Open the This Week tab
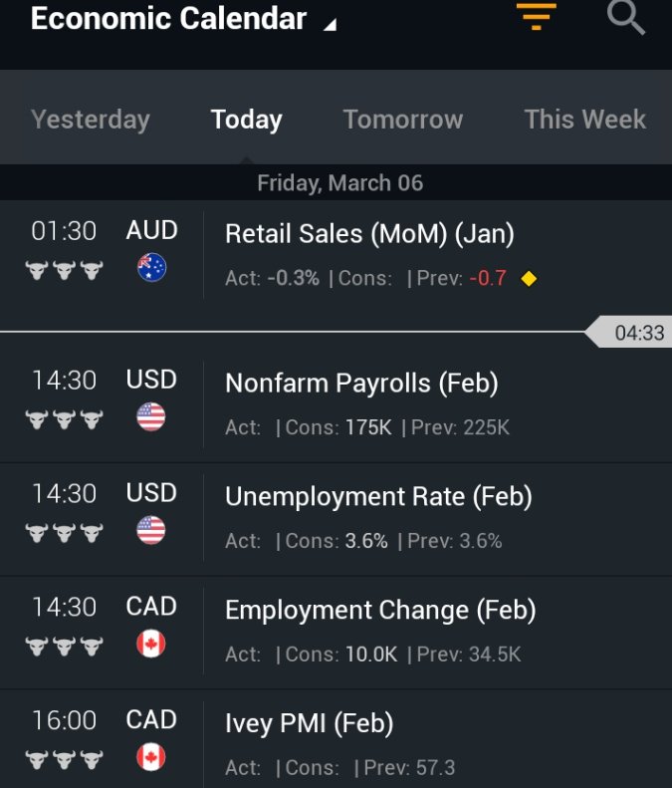Viewport: 672px width, 788px height. click(585, 120)
